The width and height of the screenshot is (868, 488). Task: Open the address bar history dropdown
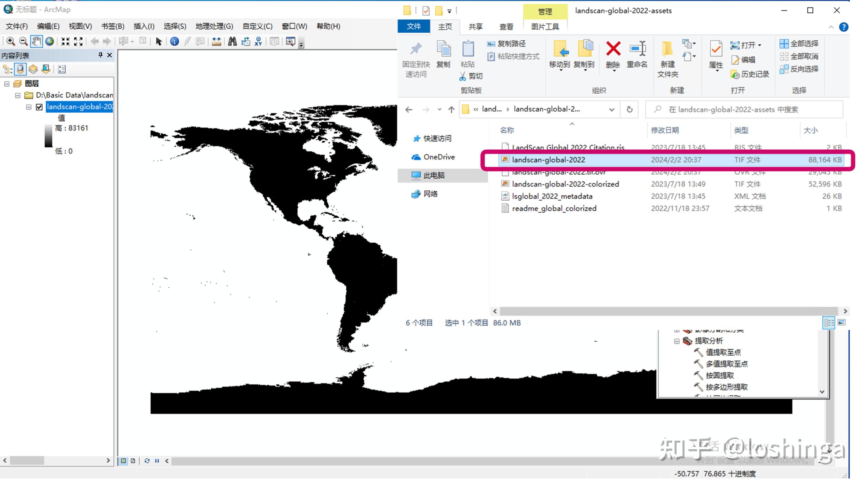[x=612, y=109]
